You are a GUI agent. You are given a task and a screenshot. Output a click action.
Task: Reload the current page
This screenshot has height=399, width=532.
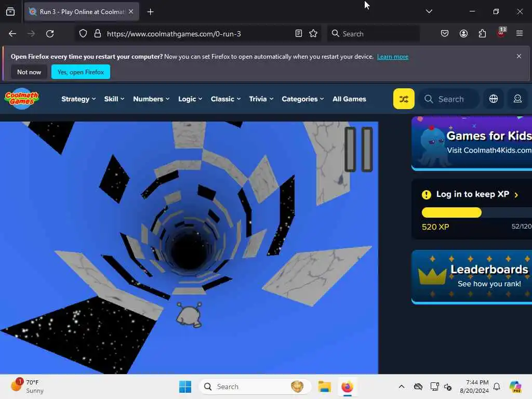point(50,34)
